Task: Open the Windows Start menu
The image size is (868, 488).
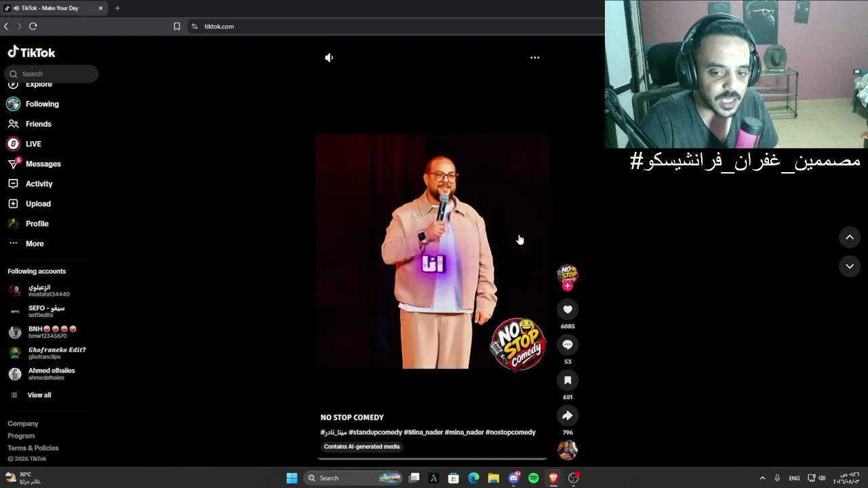Action: pos(292,478)
